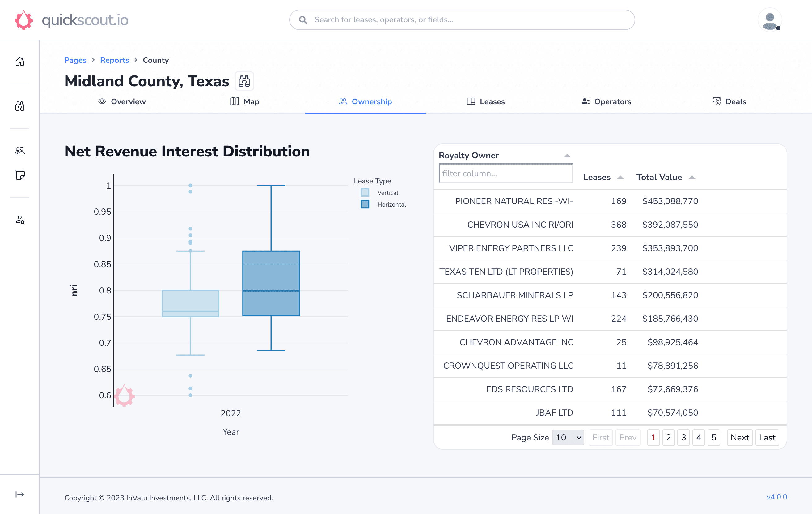812x514 pixels.
Task: Open the user settings icon in sidebar
Action: 19,220
